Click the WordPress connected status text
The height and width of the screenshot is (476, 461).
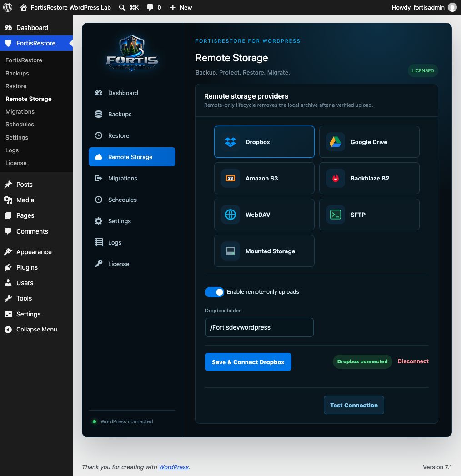click(126, 421)
